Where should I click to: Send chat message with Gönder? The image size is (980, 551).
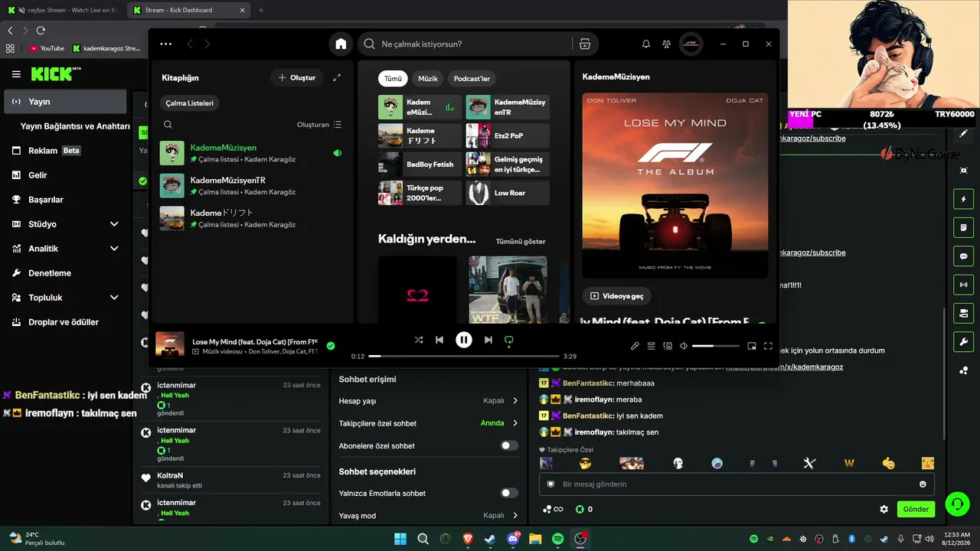[x=916, y=509]
